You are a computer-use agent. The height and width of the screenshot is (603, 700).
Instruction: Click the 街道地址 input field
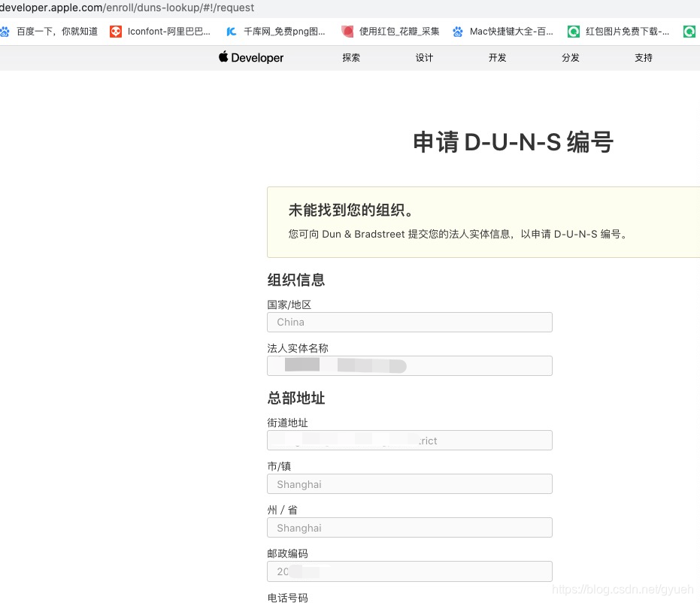click(x=409, y=440)
